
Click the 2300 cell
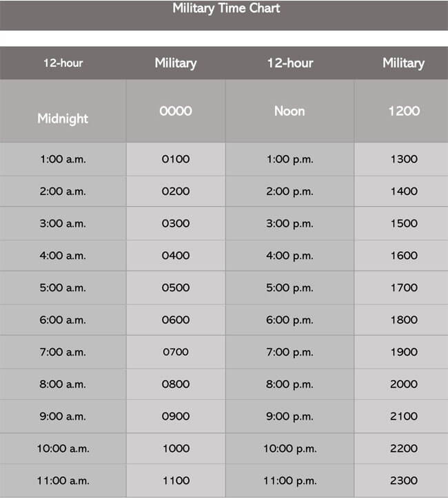click(x=403, y=481)
